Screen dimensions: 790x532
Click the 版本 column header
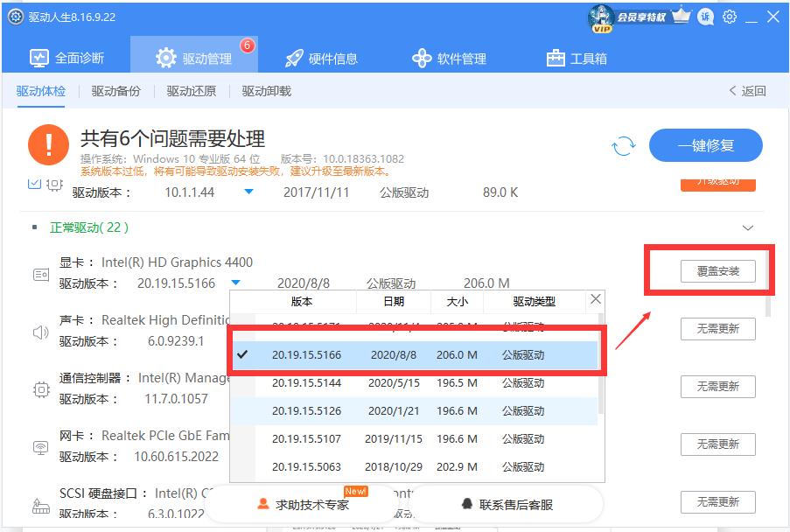[302, 302]
